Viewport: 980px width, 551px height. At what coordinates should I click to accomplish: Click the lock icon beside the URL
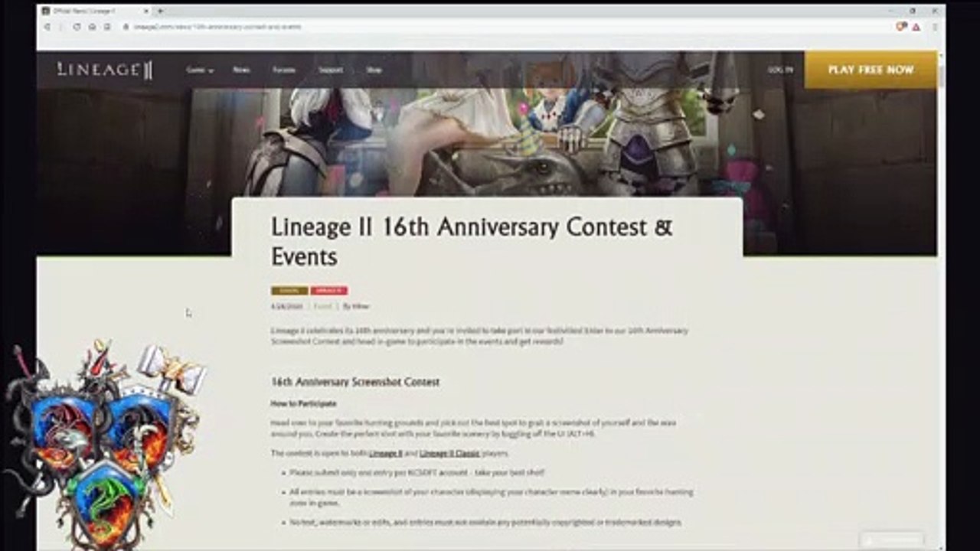pyautogui.click(x=126, y=26)
